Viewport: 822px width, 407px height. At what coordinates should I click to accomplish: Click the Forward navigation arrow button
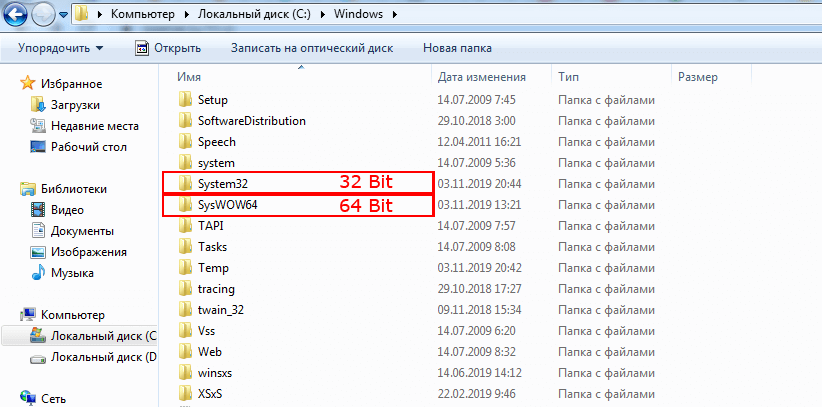pyautogui.click(x=42, y=15)
